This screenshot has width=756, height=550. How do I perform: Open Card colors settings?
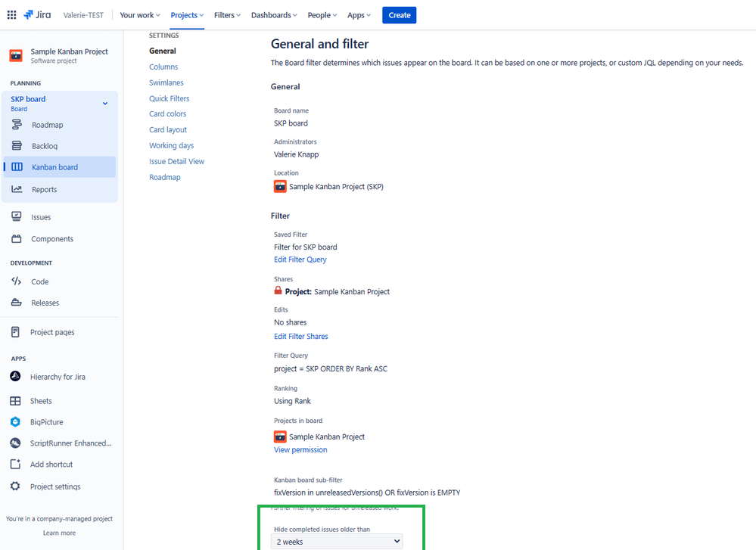[167, 113]
